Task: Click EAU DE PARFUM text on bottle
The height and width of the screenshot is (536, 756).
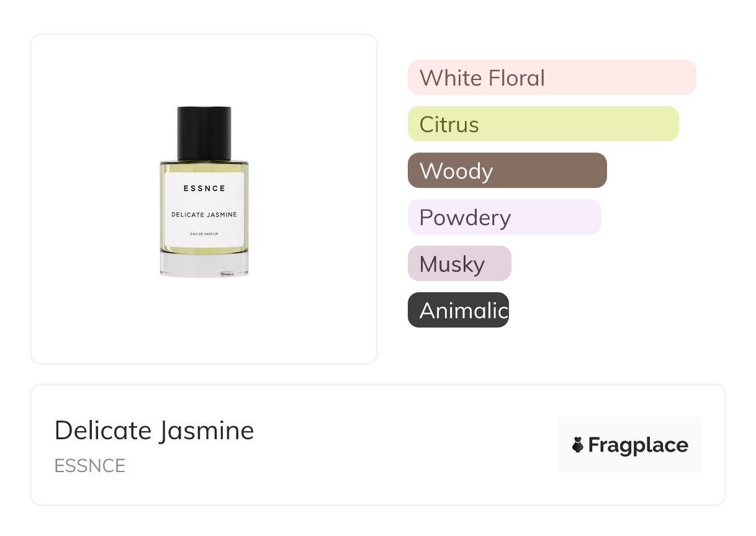Action: click(204, 234)
